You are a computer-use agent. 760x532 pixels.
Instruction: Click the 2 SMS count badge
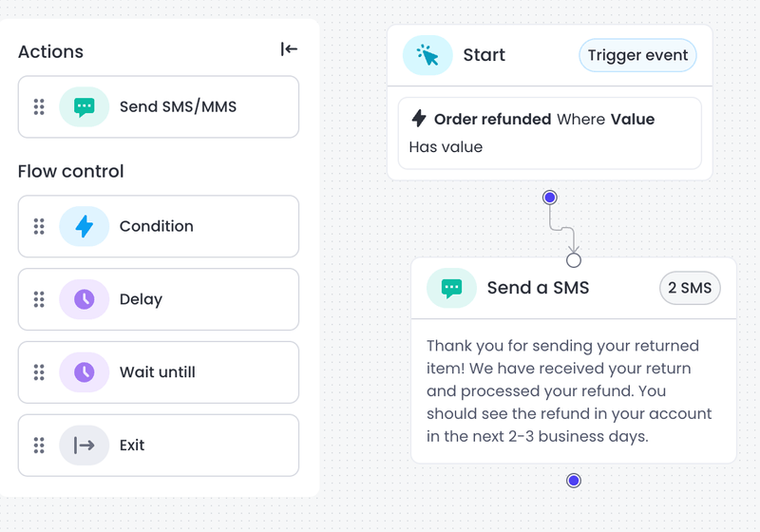(690, 288)
